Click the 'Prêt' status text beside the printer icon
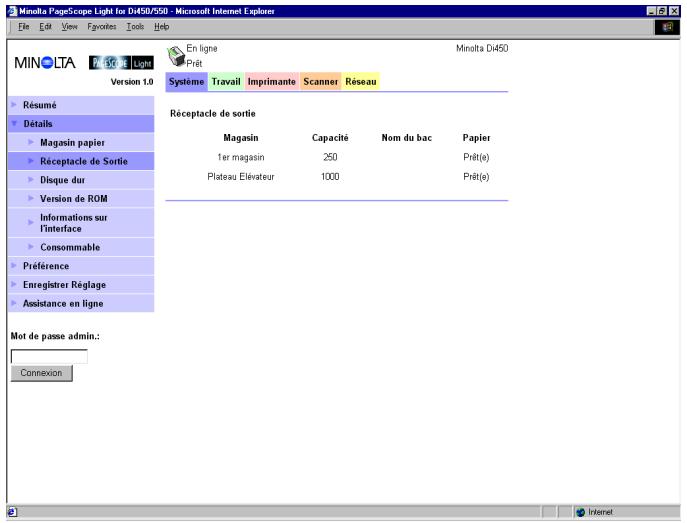Screen dimensions: 687x523 194,64
